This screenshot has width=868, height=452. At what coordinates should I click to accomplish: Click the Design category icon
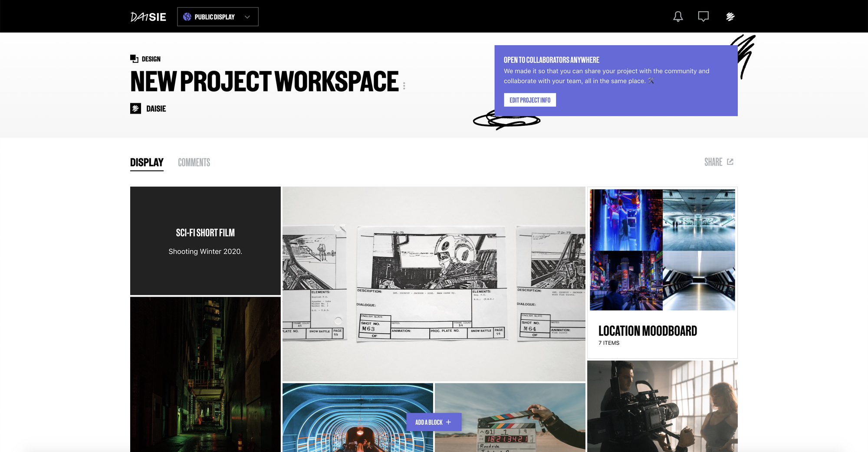pos(134,59)
